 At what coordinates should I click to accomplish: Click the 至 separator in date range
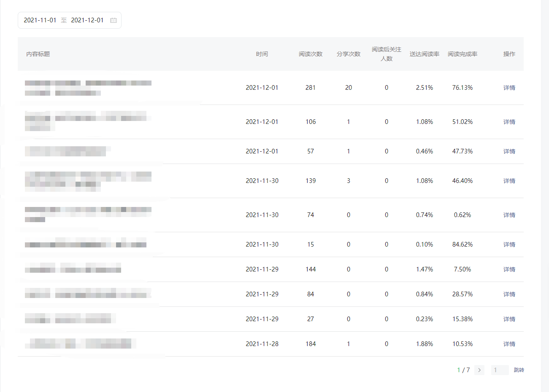click(64, 20)
